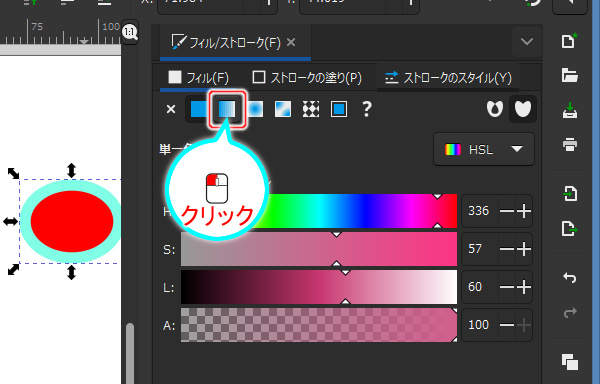Click the red ellipse on canvas
Screen dimensions: 600x384
72,221
